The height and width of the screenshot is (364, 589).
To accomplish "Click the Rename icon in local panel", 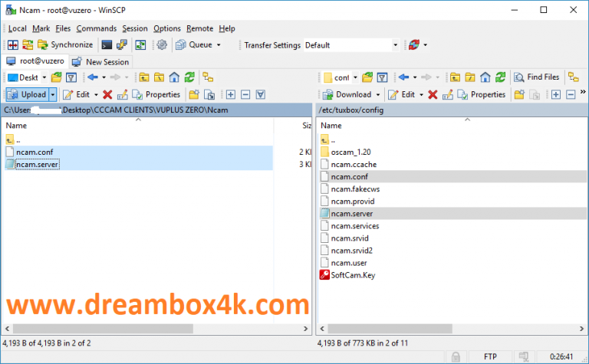I will 122,94.
